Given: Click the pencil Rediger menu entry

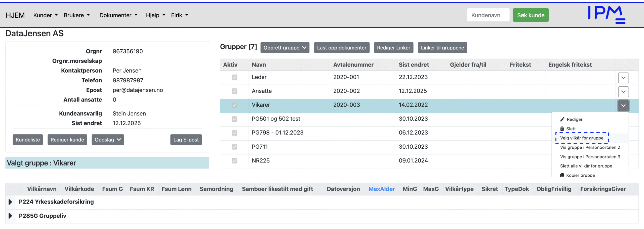Looking at the screenshot, I should pos(574,119).
